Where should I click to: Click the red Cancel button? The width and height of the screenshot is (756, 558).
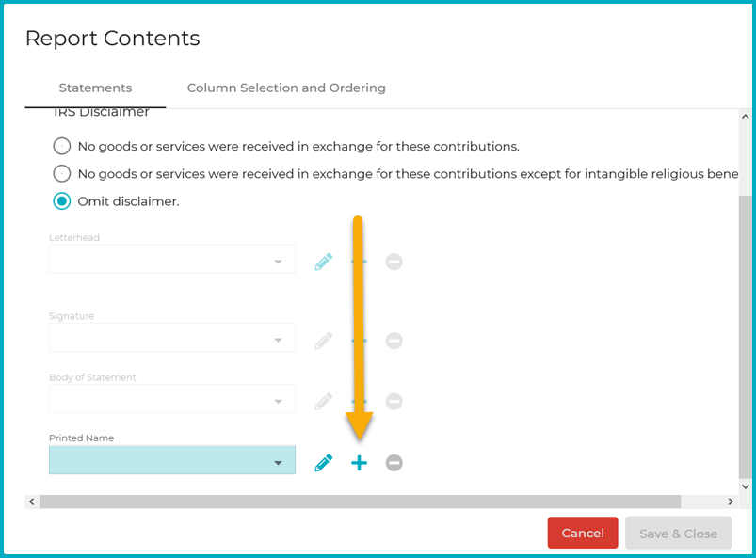coord(583,533)
